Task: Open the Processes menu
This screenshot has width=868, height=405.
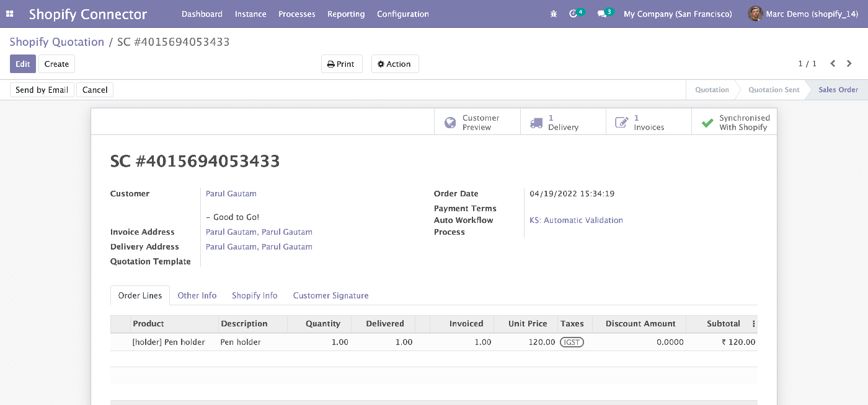Action: 297,14
